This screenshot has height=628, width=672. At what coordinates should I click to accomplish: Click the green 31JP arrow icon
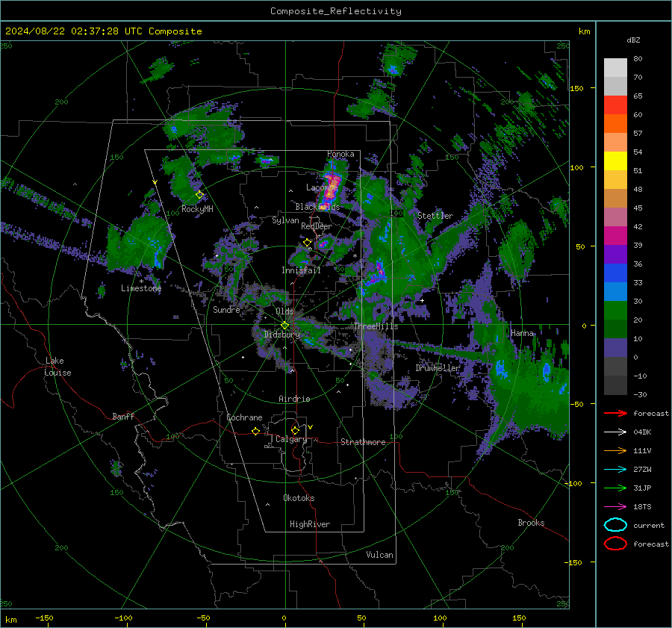click(x=615, y=488)
